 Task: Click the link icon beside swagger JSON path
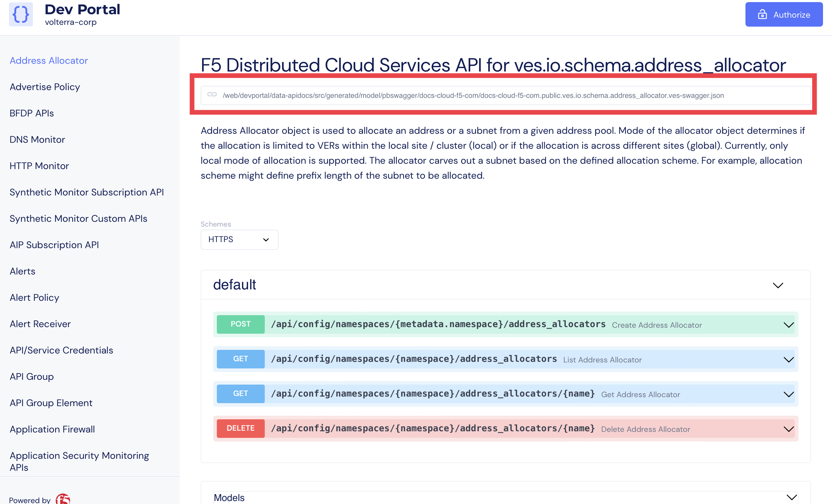(212, 95)
